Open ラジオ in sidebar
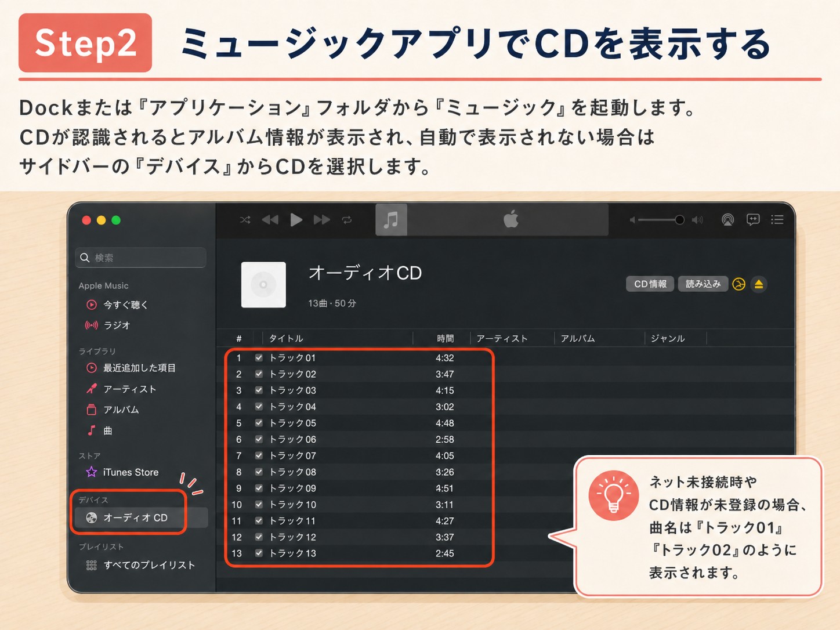 point(117,325)
